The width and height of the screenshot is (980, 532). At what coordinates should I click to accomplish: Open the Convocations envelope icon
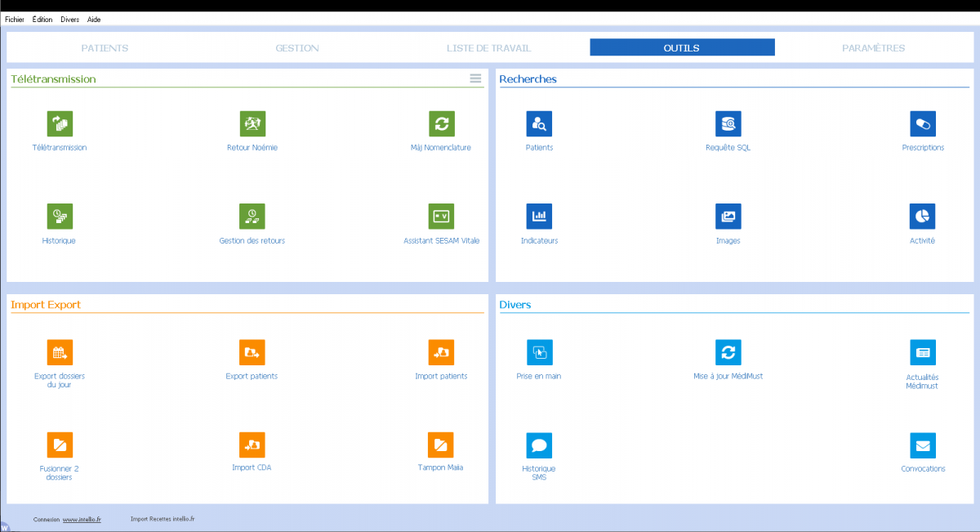point(923,445)
